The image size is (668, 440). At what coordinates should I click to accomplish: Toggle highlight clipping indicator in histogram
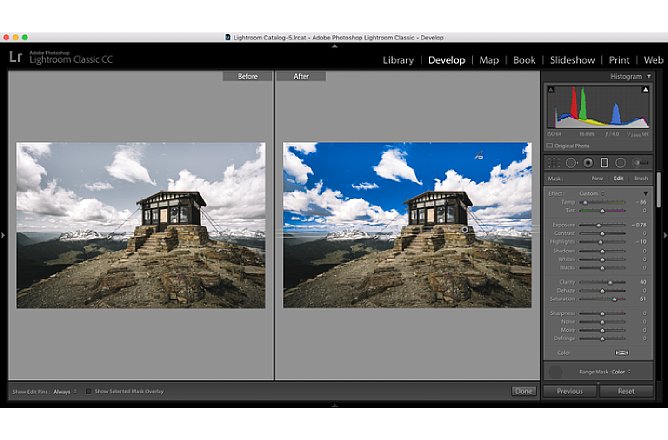click(645, 89)
